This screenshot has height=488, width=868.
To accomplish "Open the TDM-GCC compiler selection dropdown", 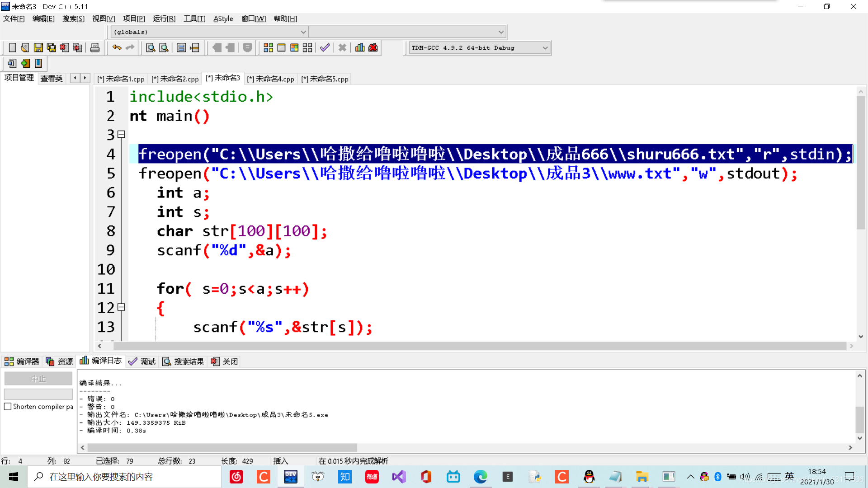I will coord(545,48).
